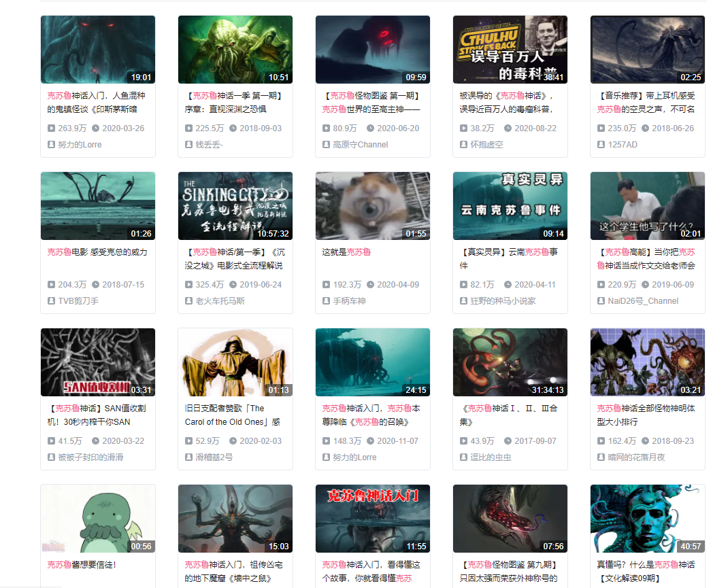Open title 真懂吗?什么是克苏鲁神话
Image resolution: width=713 pixels, height=588 pixels.
(646, 571)
